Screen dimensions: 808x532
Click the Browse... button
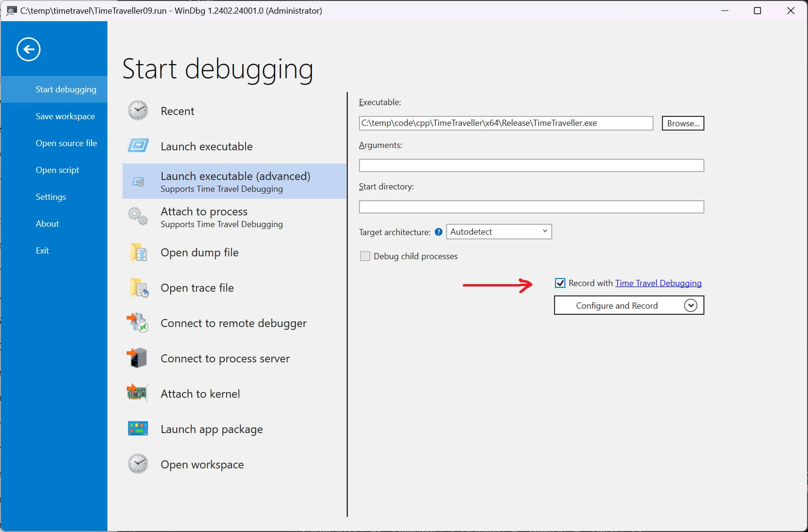pyautogui.click(x=683, y=123)
